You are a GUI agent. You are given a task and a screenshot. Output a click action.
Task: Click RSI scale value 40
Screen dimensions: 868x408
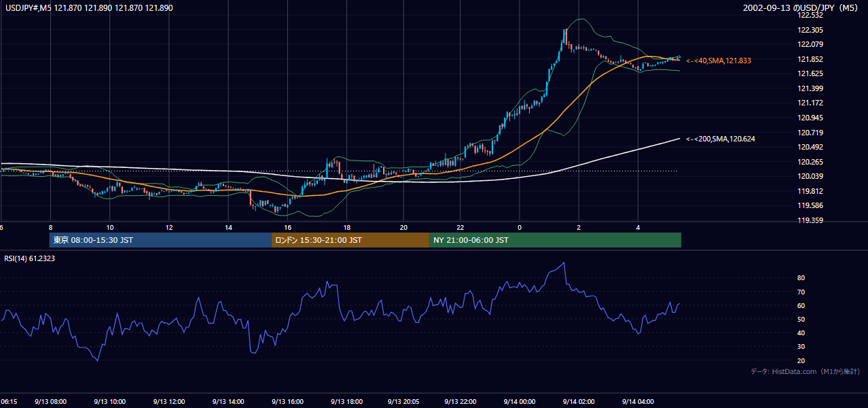[x=801, y=333]
